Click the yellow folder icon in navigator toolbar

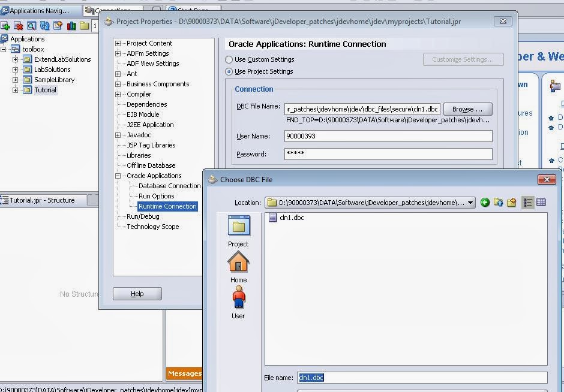click(x=85, y=26)
